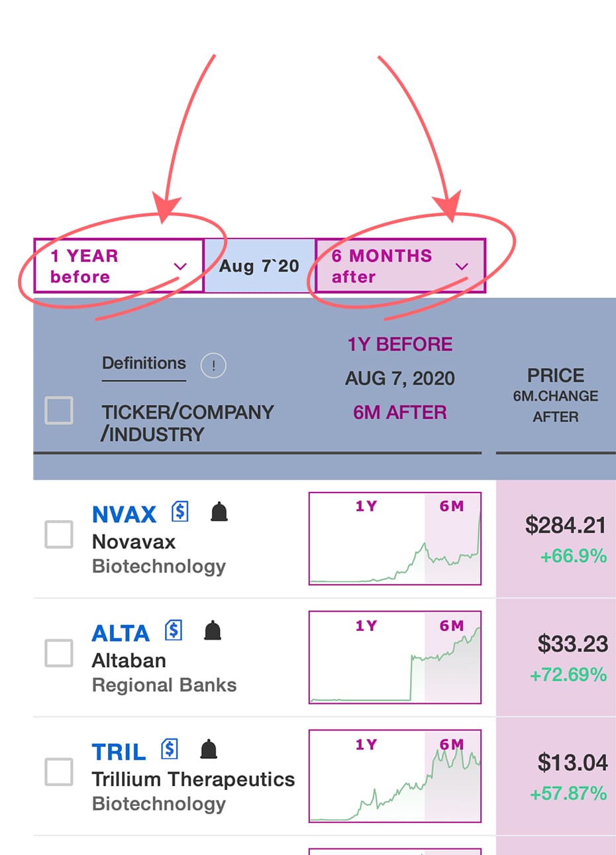Click the dollar icon next to TRIL

pyautogui.click(x=170, y=750)
